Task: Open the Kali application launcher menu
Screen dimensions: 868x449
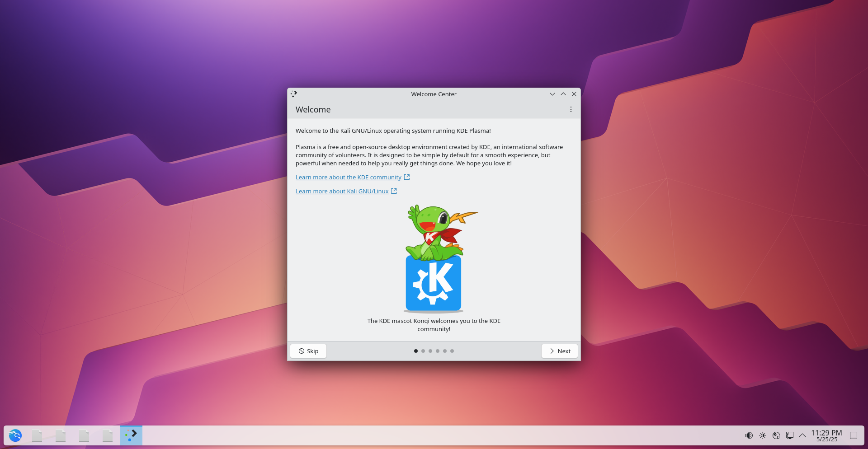Action: (15, 435)
